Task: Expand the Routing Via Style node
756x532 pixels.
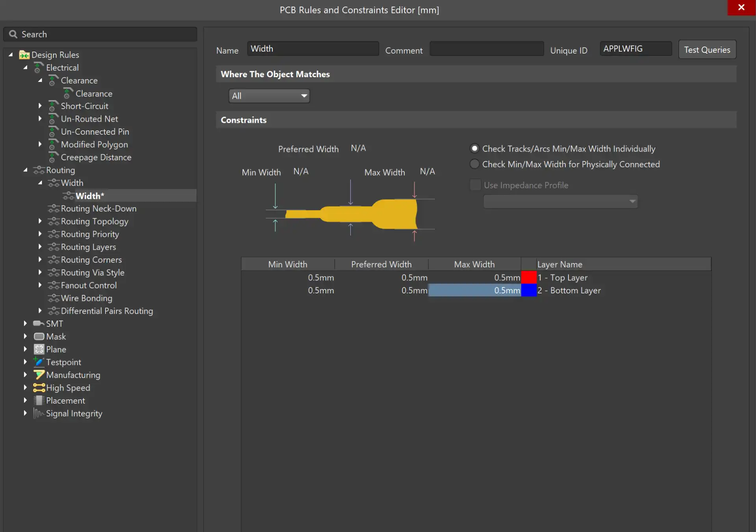Action: 40,272
